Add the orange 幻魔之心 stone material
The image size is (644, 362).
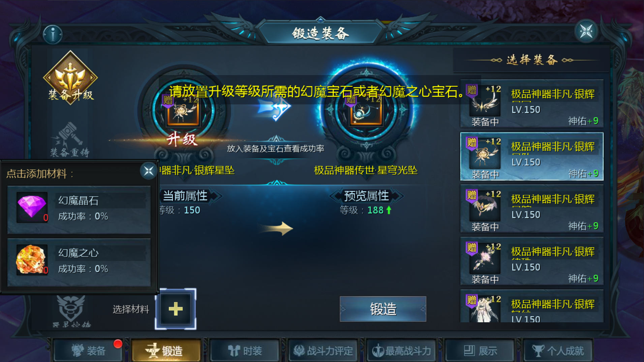point(79,262)
